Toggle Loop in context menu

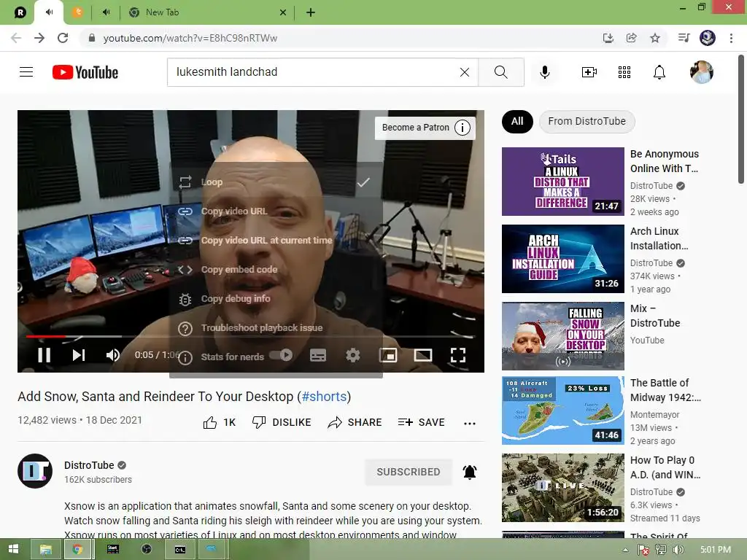[x=276, y=182]
